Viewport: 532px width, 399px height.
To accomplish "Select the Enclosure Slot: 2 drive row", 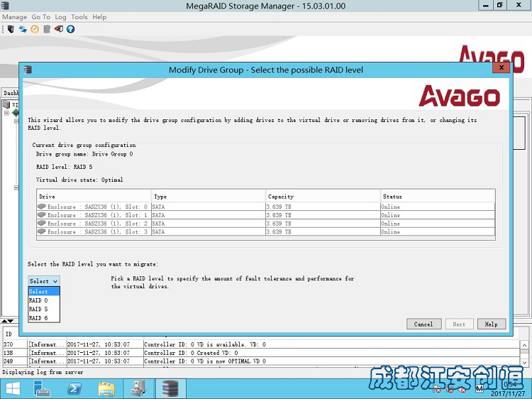I will (266, 224).
